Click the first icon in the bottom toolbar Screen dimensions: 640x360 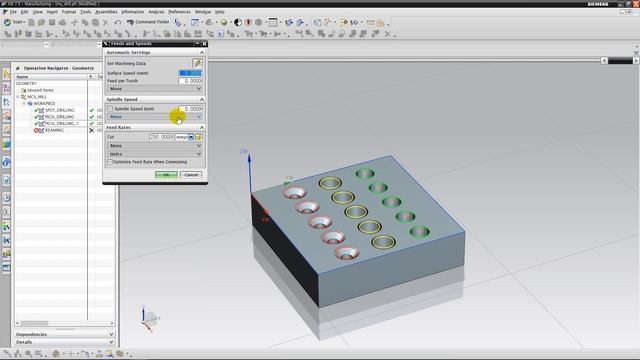click(7, 353)
